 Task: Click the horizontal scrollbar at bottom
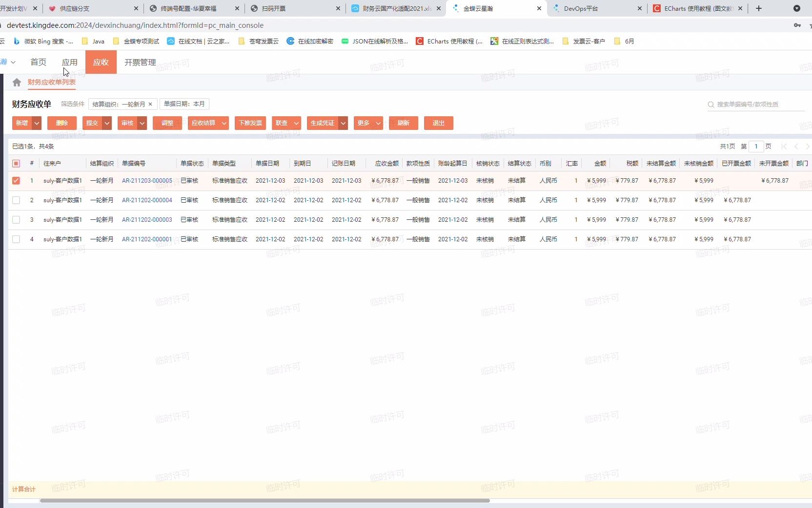pos(264,501)
